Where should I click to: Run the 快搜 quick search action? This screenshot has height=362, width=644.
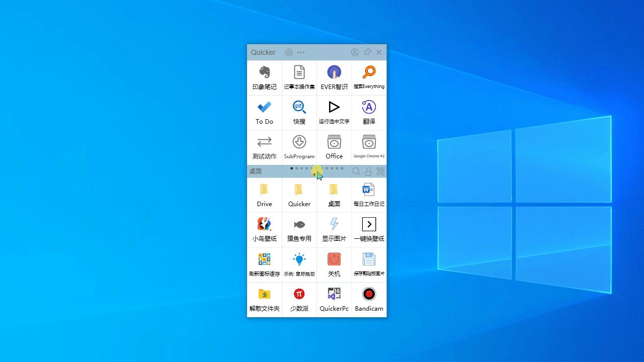click(x=299, y=112)
